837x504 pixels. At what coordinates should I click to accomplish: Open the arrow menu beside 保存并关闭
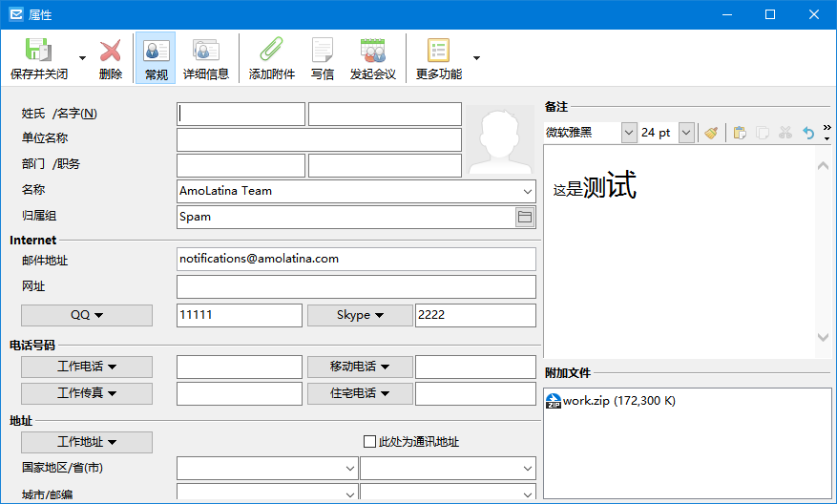point(82,57)
